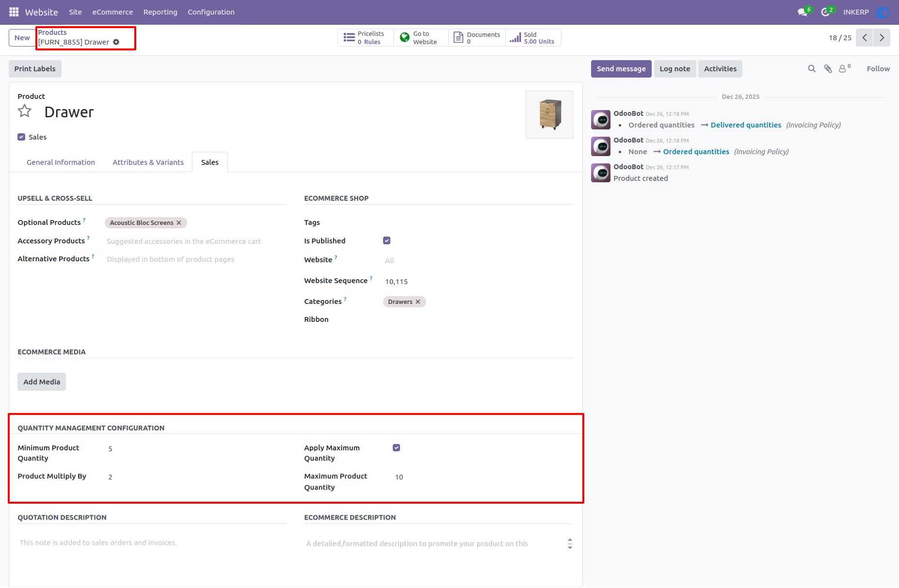This screenshot has height=588, width=899.
Task: Open the activities clock icon in navbar
Action: click(825, 12)
